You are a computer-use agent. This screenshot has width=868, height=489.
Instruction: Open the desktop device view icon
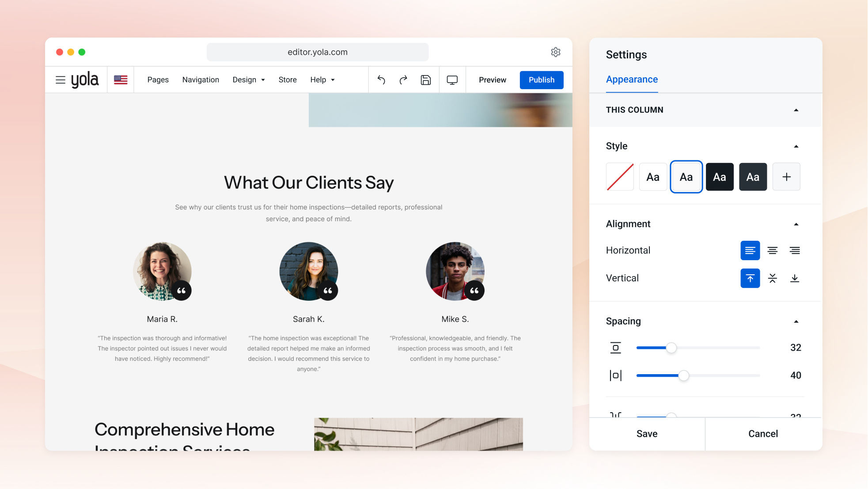(452, 80)
